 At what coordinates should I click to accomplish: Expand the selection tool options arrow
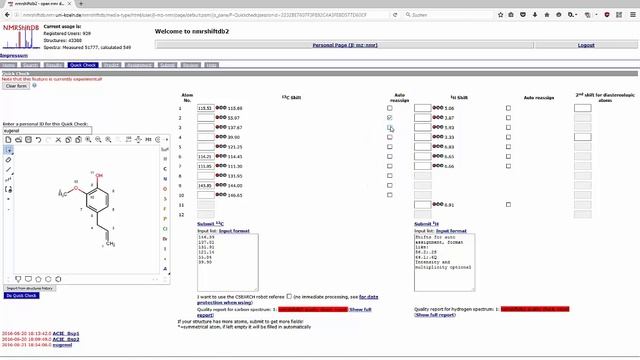point(12,154)
